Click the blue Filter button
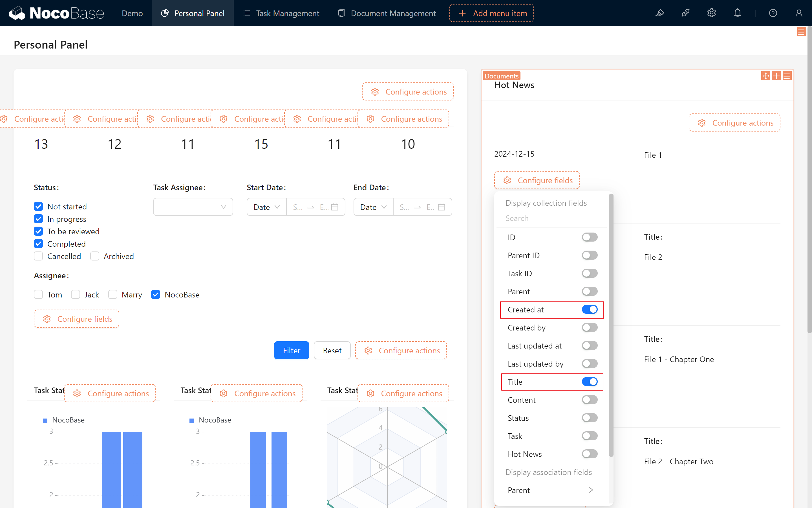The height and width of the screenshot is (508, 812). (x=291, y=351)
